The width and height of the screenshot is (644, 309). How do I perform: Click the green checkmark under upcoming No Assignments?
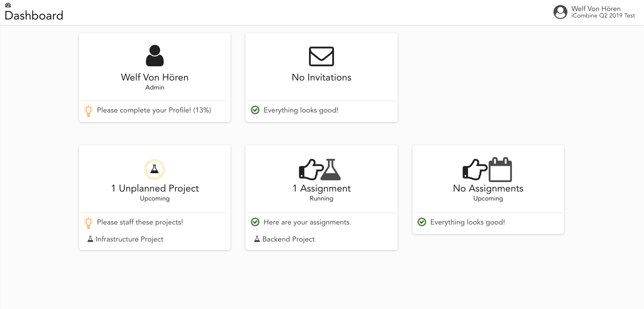pos(422,222)
